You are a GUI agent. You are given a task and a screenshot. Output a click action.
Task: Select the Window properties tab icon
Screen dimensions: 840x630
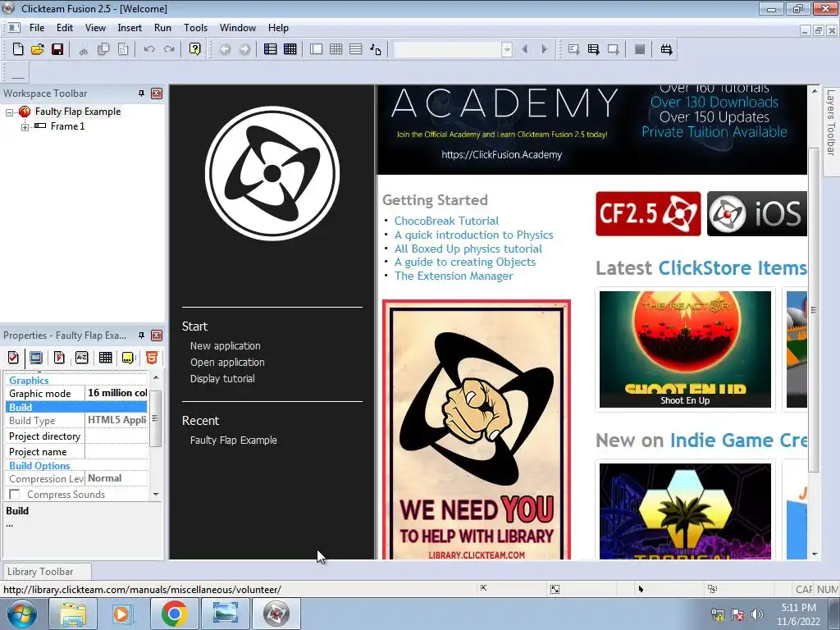click(x=36, y=358)
